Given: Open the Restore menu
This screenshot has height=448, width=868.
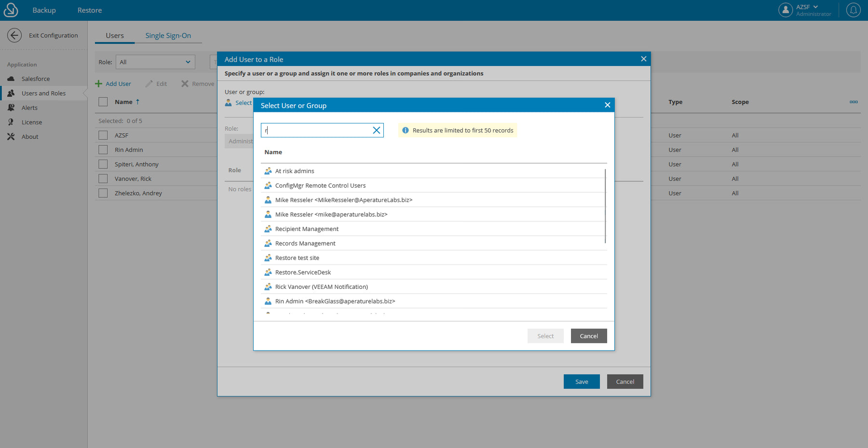Looking at the screenshot, I should (x=90, y=10).
